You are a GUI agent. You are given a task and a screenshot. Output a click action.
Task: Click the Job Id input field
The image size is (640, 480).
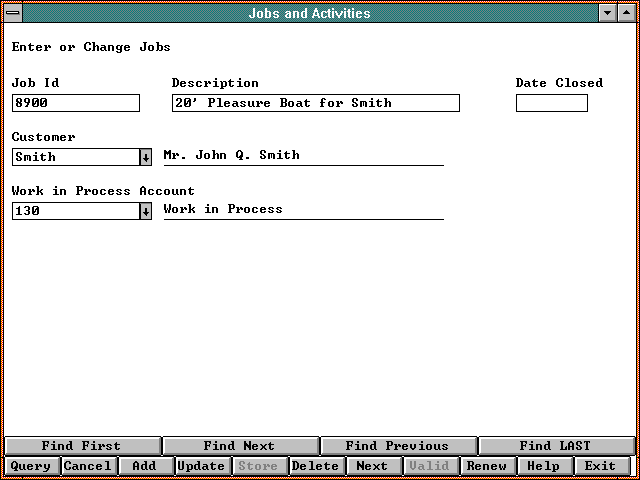(76, 103)
